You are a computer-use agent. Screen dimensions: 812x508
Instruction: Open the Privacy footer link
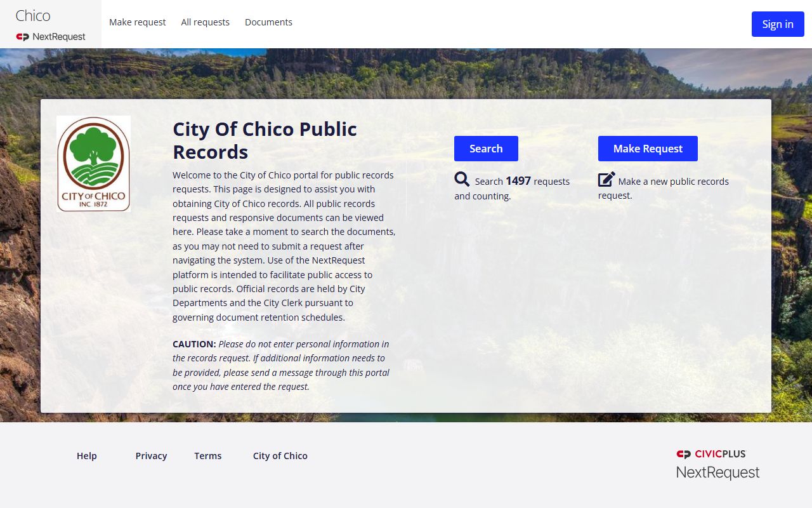(151, 456)
